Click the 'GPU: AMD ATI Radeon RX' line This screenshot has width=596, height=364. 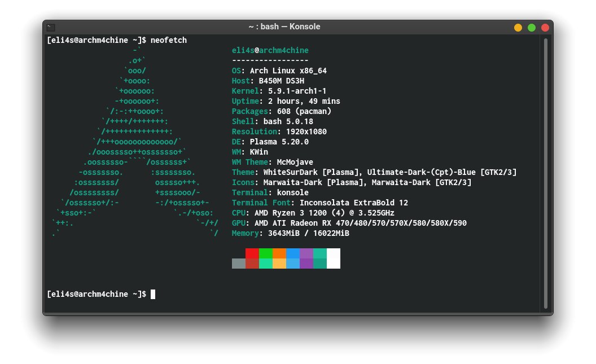tap(349, 223)
